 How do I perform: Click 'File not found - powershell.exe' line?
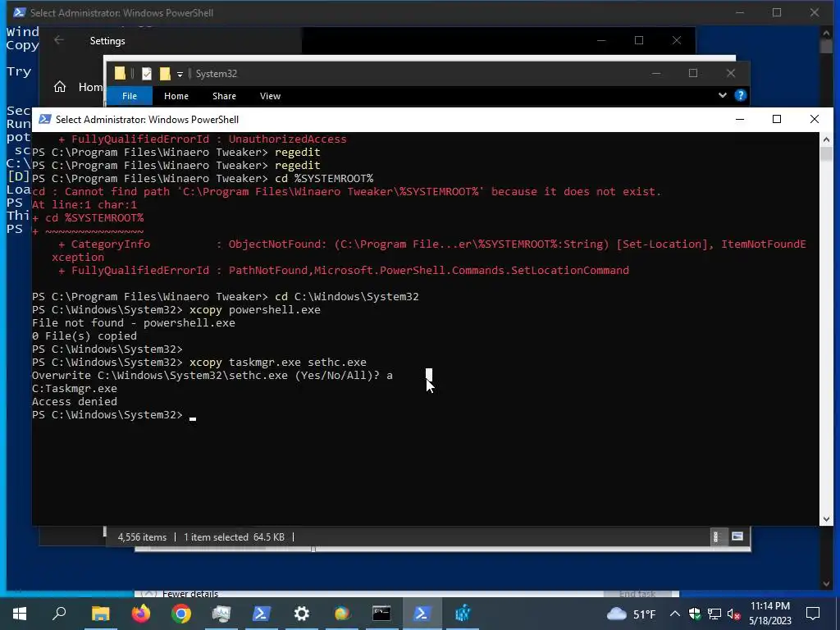(134, 322)
